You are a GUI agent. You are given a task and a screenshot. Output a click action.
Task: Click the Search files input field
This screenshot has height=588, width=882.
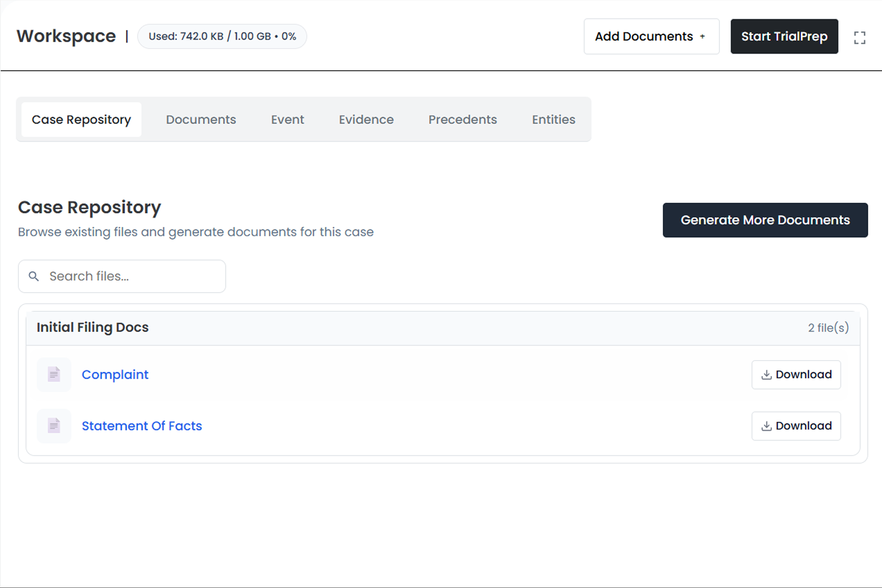tap(122, 277)
